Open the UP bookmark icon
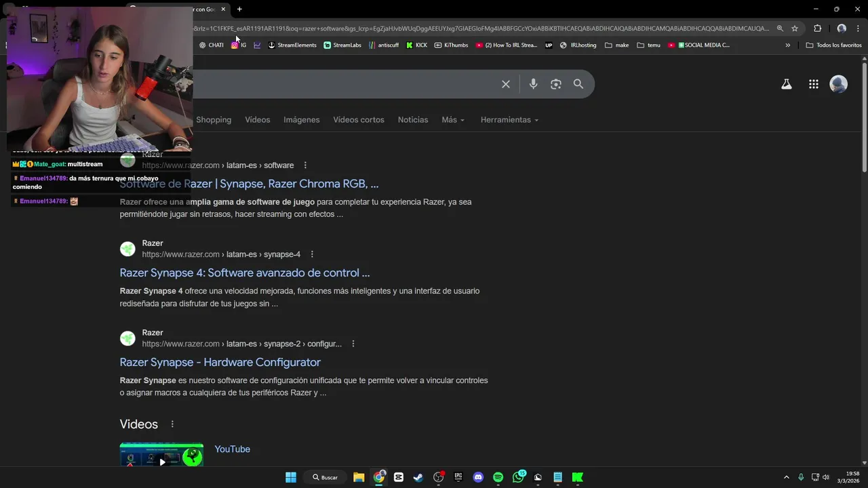Screen dimensions: 868x488 point(549,45)
